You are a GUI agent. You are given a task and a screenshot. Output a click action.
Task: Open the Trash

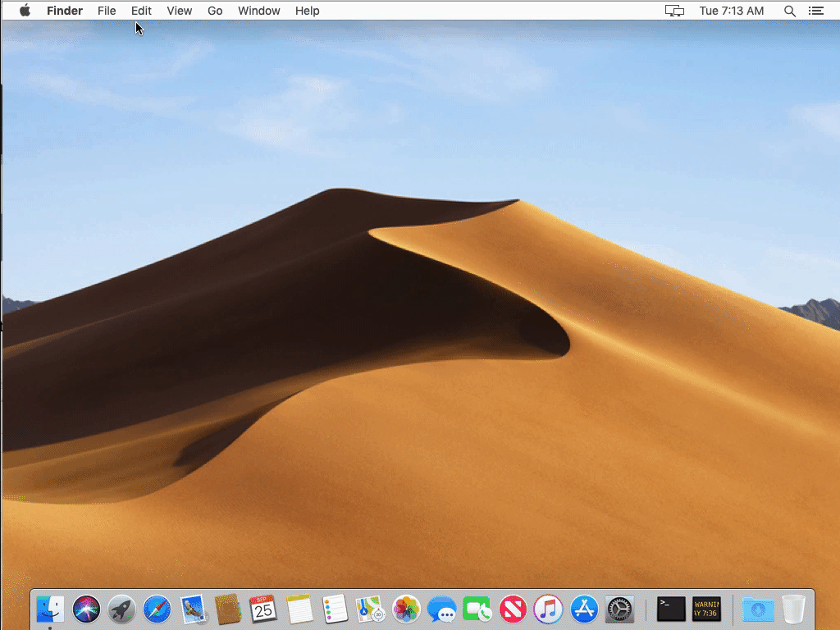click(x=792, y=609)
